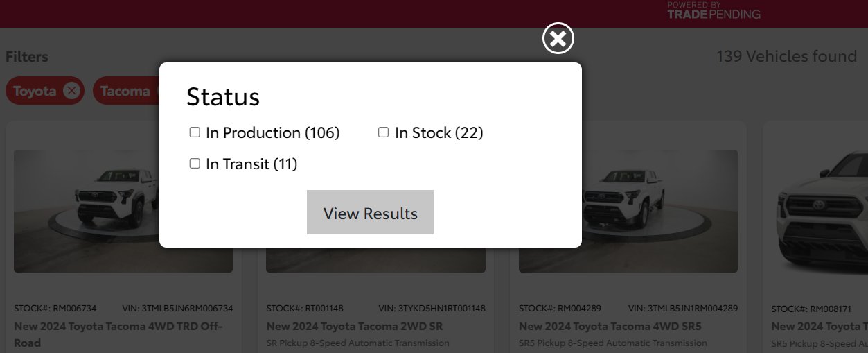This screenshot has width=868, height=353.
Task: Open the Tacoma 4WD TRD Off-Road listing
Action: point(118,334)
